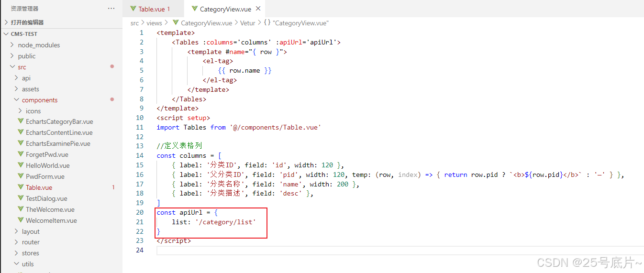The width and height of the screenshot is (644, 273).
Task: Click the Vue icon on CategoryView.vue tab
Action: point(194,9)
